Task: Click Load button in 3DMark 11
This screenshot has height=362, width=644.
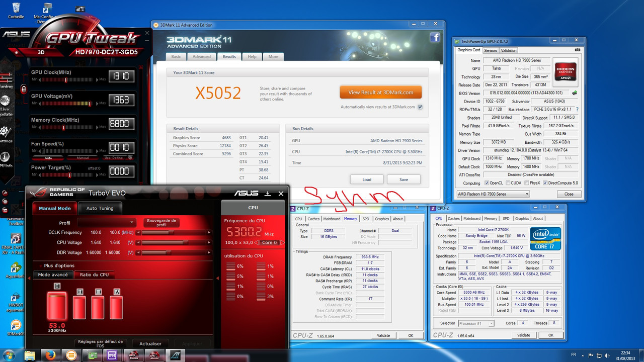Action: tap(367, 179)
